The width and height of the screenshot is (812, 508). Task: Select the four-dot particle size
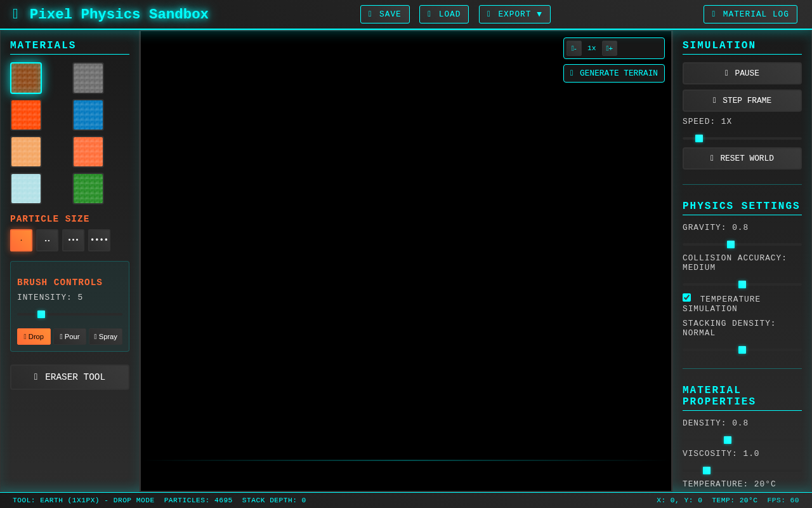click(x=99, y=240)
